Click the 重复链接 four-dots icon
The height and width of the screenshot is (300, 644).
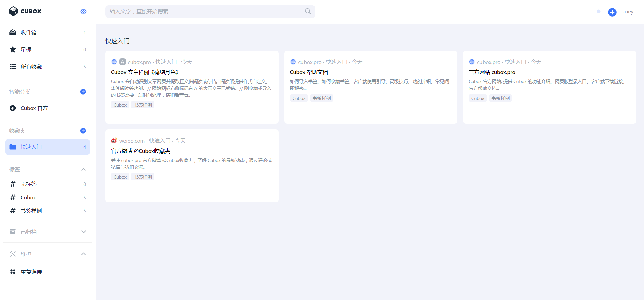pos(13,272)
